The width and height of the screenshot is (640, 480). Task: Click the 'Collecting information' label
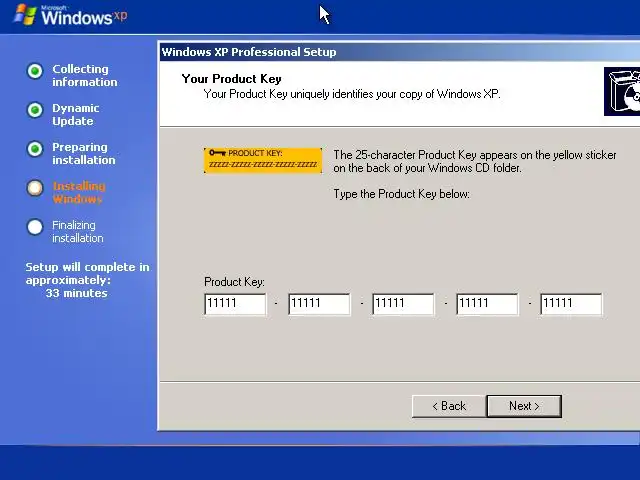coord(84,76)
